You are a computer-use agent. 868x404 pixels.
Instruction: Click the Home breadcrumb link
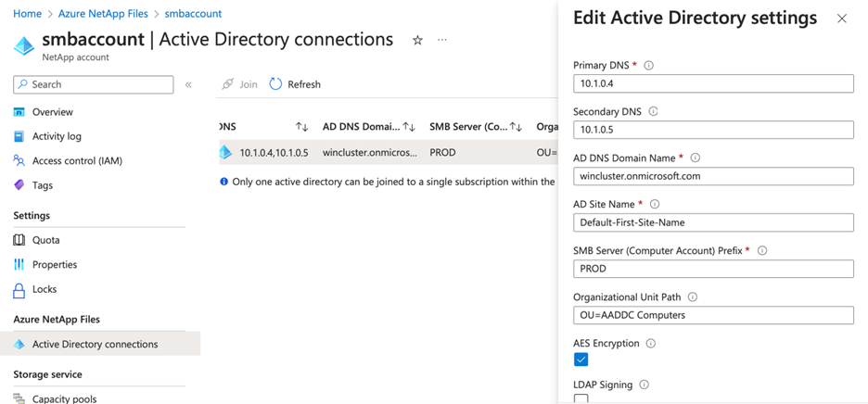27,14
